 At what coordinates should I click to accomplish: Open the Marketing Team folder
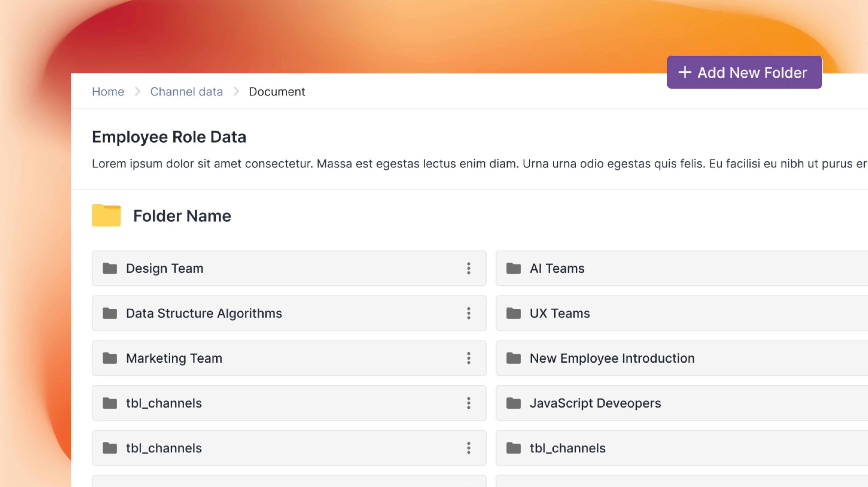coord(289,358)
